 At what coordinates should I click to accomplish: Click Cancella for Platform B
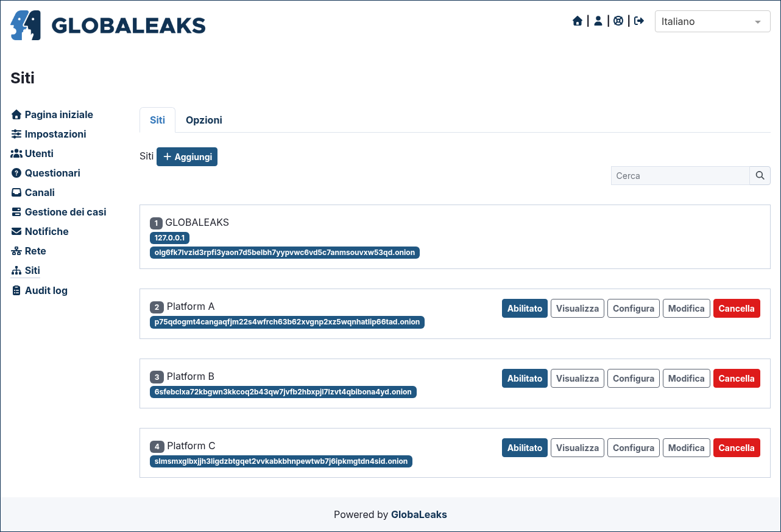(x=737, y=378)
